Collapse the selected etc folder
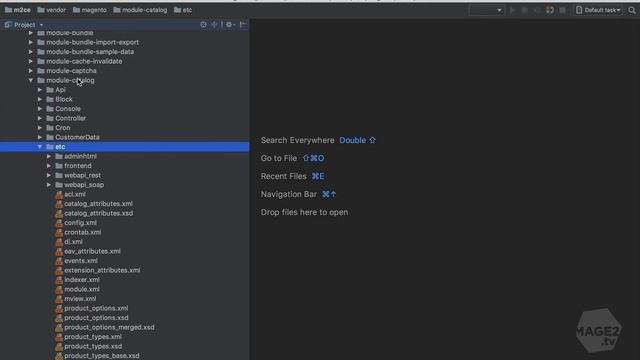Image resolution: width=640 pixels, height=360 pixels. [x=40, y=147]
